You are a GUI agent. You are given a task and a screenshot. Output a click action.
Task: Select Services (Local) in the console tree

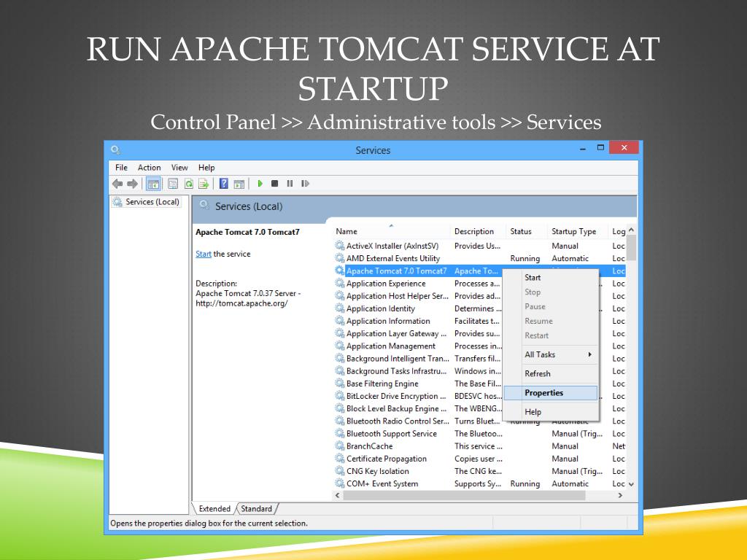tap(147, 202)
